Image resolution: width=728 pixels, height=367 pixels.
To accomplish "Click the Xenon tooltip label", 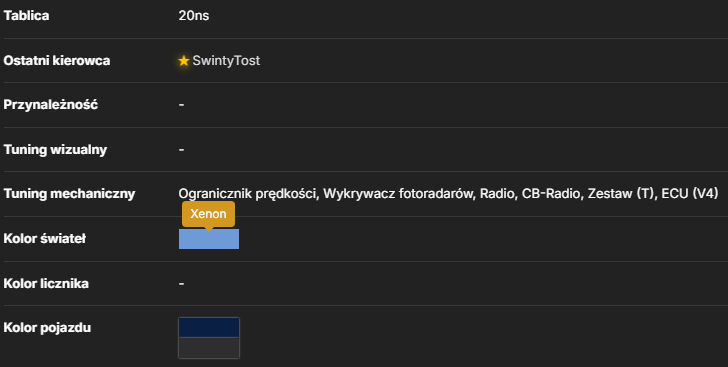I will tap(208, 214).
